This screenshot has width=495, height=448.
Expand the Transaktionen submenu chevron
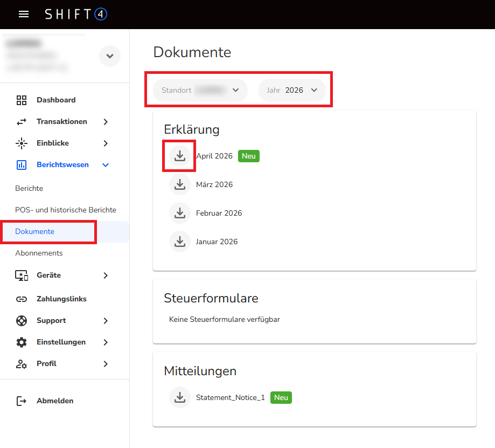tap(106, 122)
